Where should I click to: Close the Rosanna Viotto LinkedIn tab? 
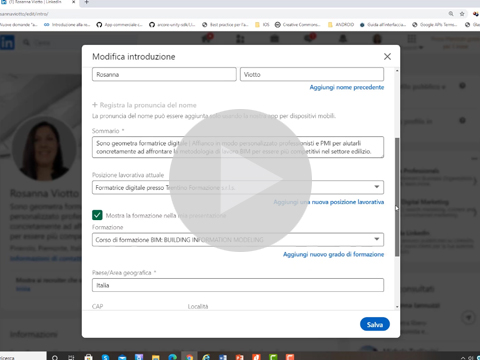[74, 2]
